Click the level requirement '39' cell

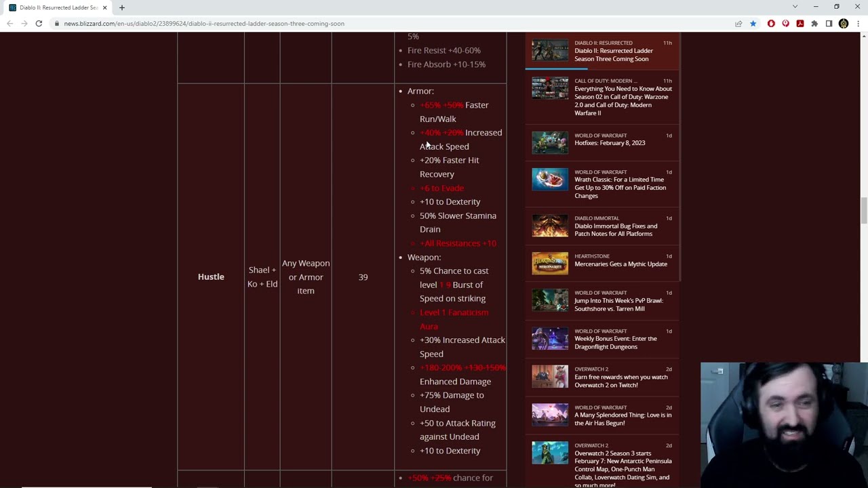click(x=363, y=277)
